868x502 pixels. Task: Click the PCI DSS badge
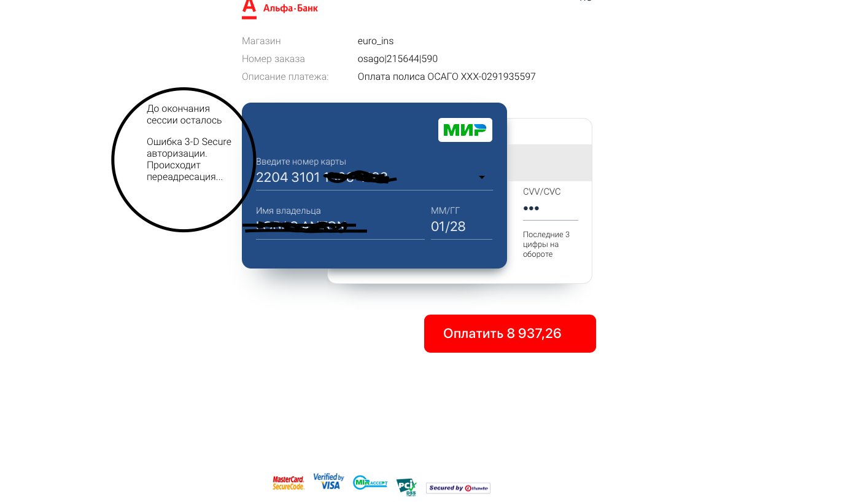pyautogui.click(x=406, y=487)
